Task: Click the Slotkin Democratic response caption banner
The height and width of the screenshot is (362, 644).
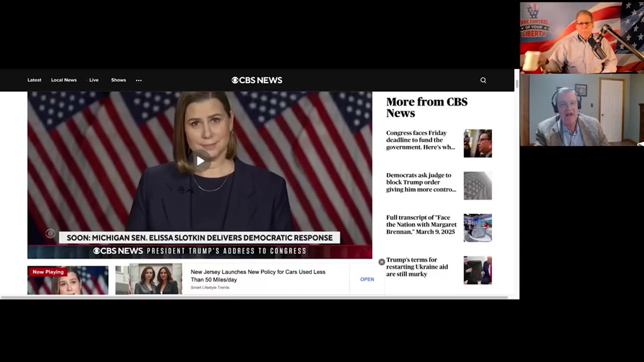Action: pos(200,238)
